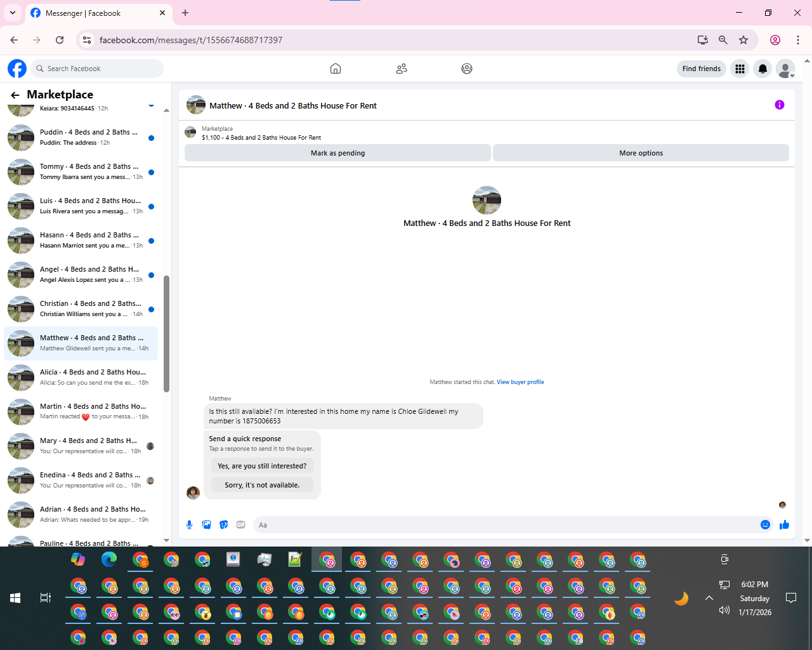Open the account profile avatar menu

(x=785, y=69)
